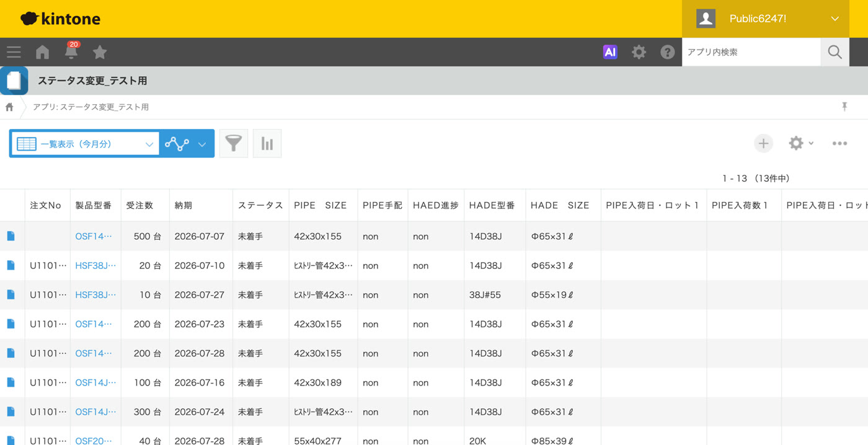Image resolution: width=868 pixels, height=445 pixels.
Task: Expand the graph view chevron dropdown
Action: click(202, 144)
